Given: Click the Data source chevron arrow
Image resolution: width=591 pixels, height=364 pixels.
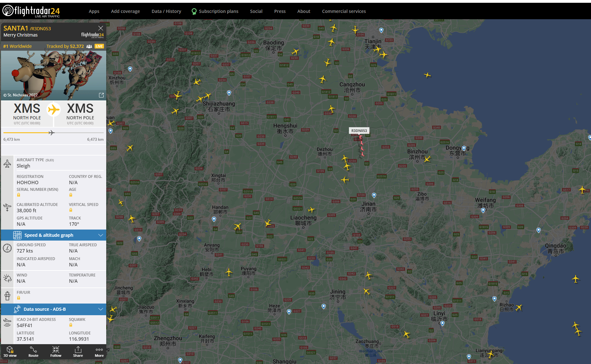Looking at the screenshot, I should tap(101, 309).
